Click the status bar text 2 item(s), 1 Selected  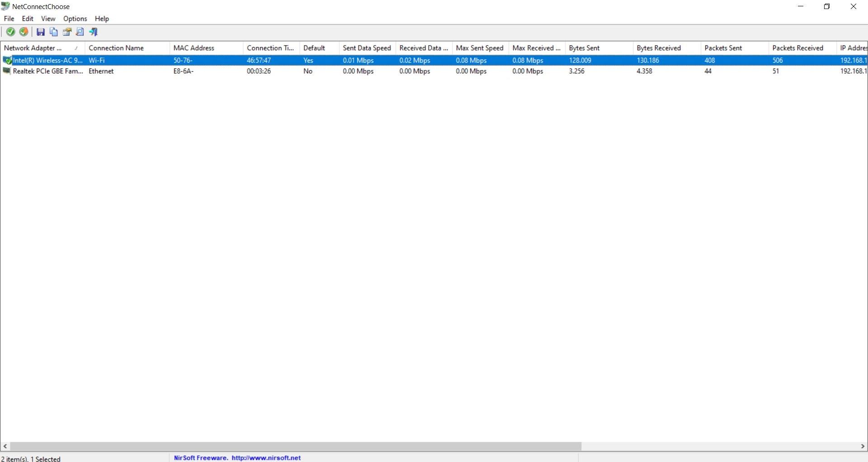point(31,458)
